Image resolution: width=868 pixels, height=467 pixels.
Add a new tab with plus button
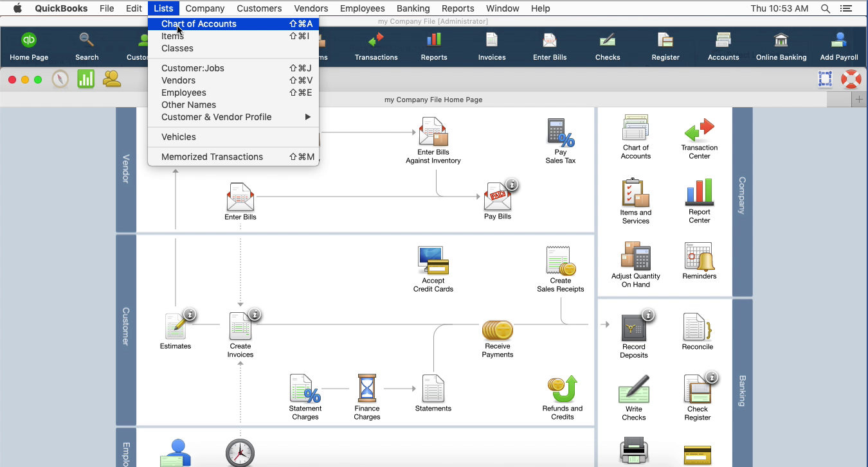tap(860, 100)
